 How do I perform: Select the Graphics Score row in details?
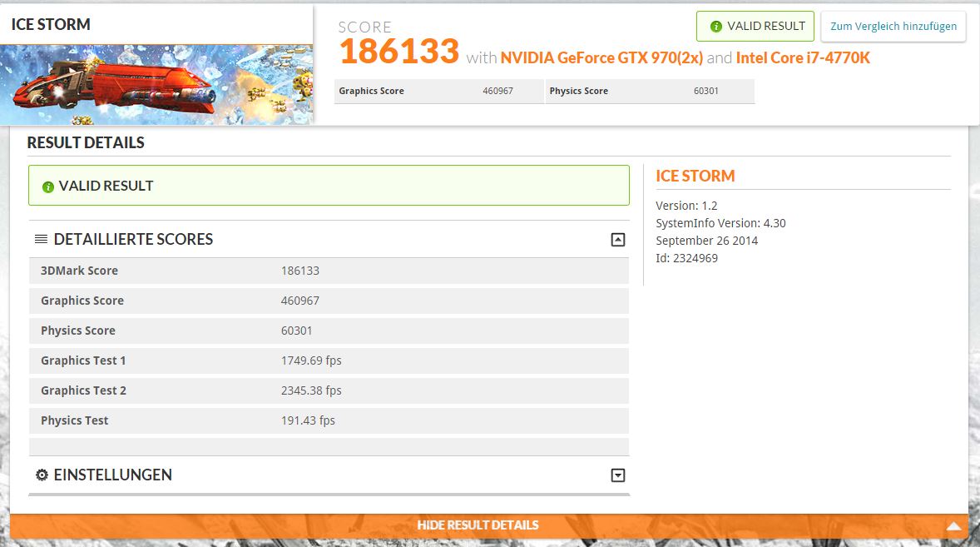click(x=329, y=301)
